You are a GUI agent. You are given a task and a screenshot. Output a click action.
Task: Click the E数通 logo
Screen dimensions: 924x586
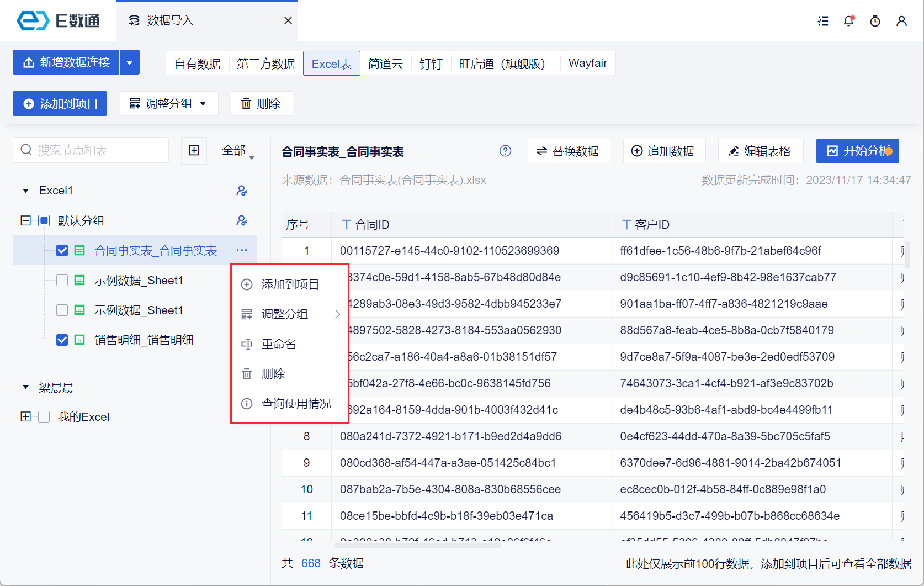pyautogui.click(x=59, y=21)
